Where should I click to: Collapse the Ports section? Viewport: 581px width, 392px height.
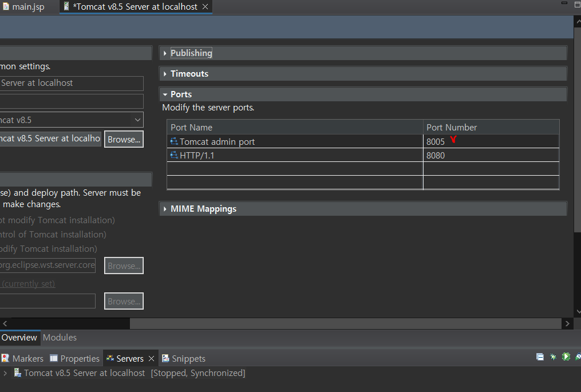pyautogui.click(x=165, y=94)
